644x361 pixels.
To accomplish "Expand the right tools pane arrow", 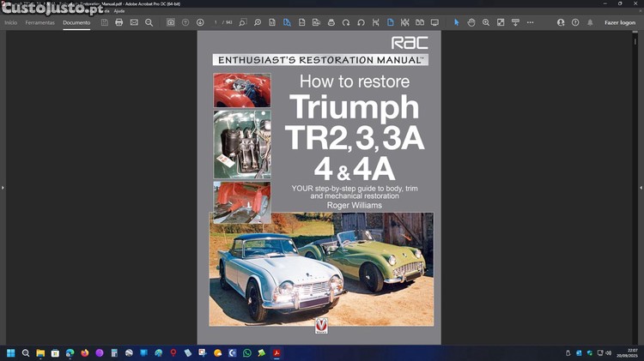I will coord(641,187).
